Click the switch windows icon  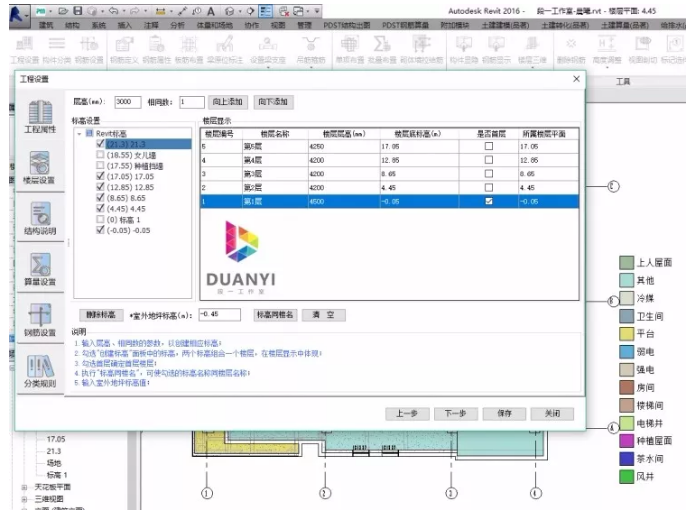pyautogui.click(x=299, y=11)
